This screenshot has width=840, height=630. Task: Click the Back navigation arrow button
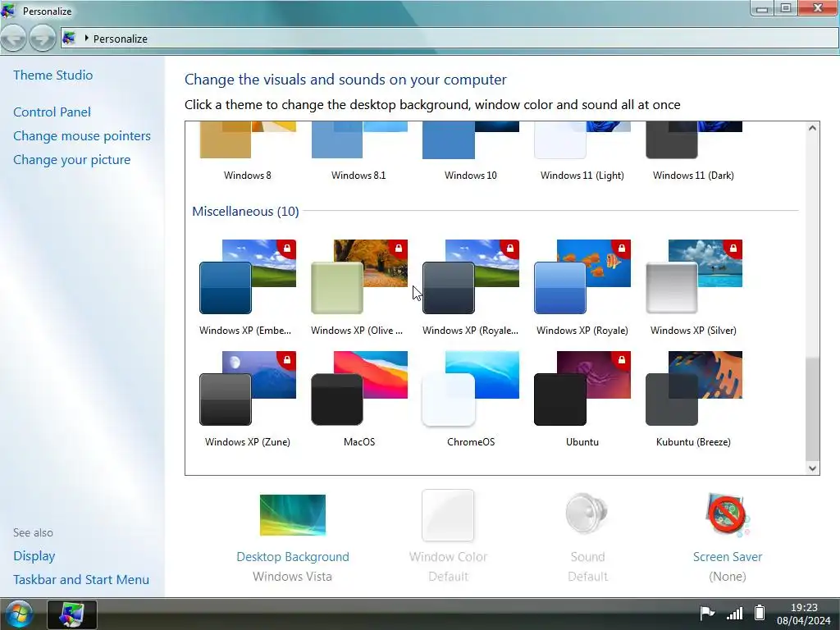pyautogui.click(x=13, y=39)
